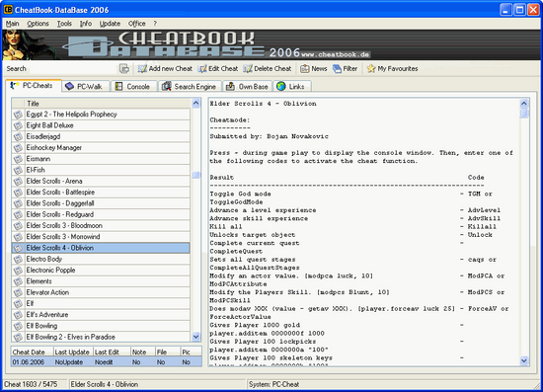Click the NoUpdate cell
Viewport: 543px width, 392px height.
pos(73,362)
